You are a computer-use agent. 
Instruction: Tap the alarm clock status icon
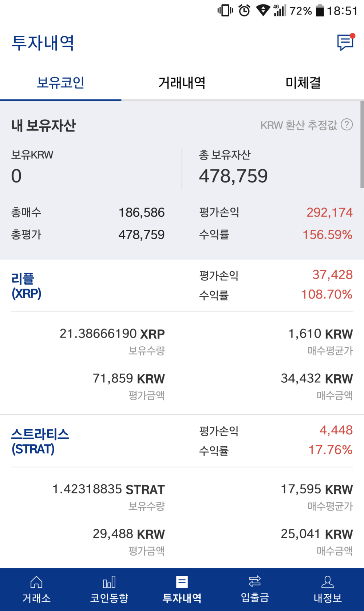click(244, 11)
